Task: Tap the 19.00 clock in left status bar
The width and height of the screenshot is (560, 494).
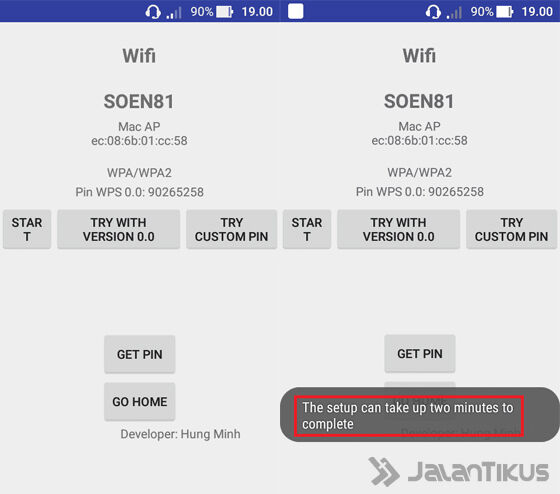Action: (x=257, y=12)
